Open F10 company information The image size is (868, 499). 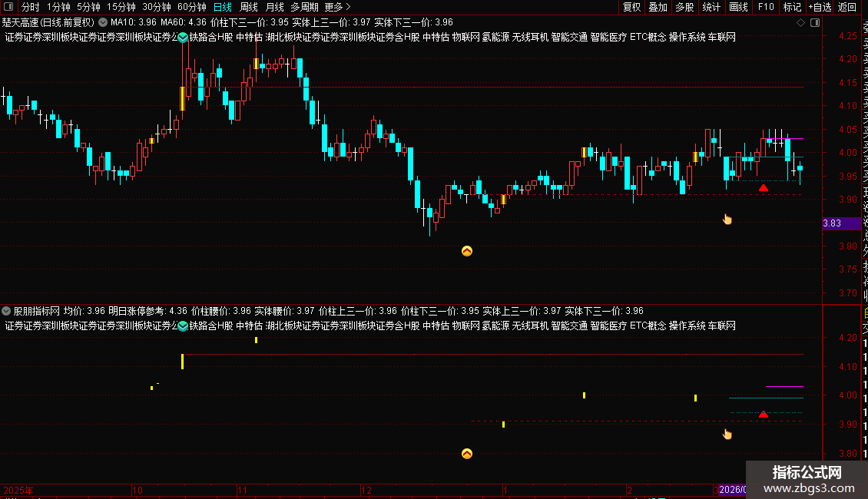[x=766, y=7]
